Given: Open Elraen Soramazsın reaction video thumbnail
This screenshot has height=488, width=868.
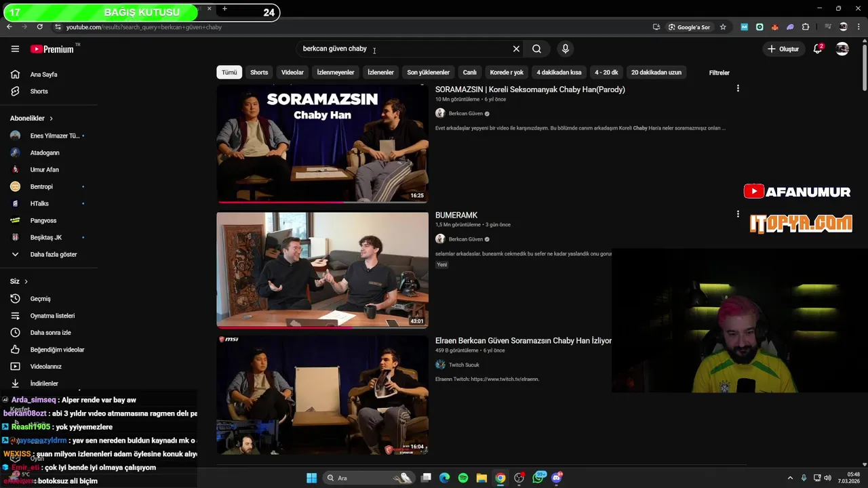Looking at the screenshot, I should tap(323, 395).
